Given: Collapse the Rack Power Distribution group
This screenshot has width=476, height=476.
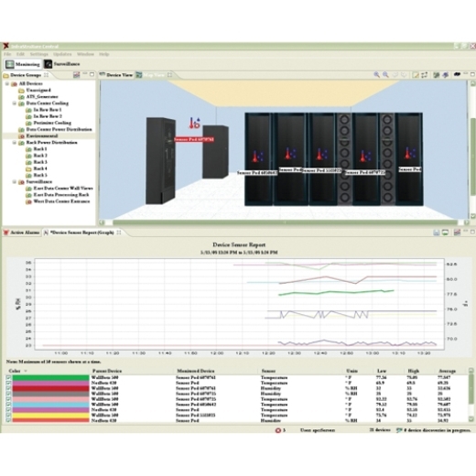Looking at the screenshot, I should coord(15,143).
